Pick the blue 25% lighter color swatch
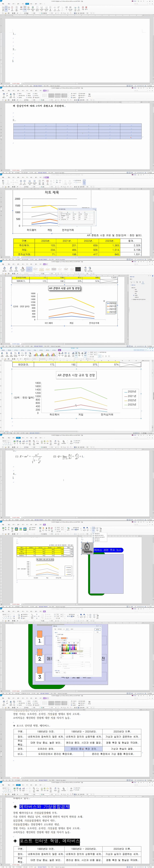This screenshot has height=868, width=154. [x=70, y=649]
